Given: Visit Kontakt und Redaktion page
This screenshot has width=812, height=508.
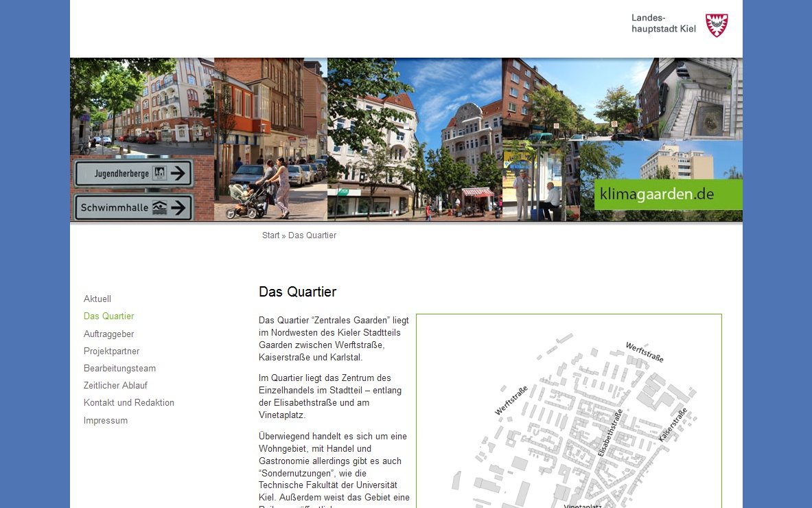Looking at the screenshot, I should tap(129, 402).
